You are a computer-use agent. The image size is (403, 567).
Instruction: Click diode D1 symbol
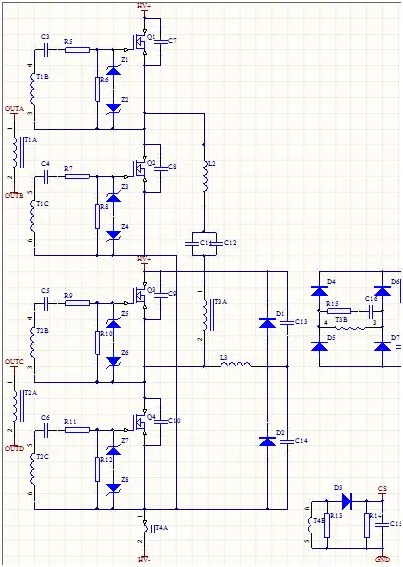click(x=267, y=323)
